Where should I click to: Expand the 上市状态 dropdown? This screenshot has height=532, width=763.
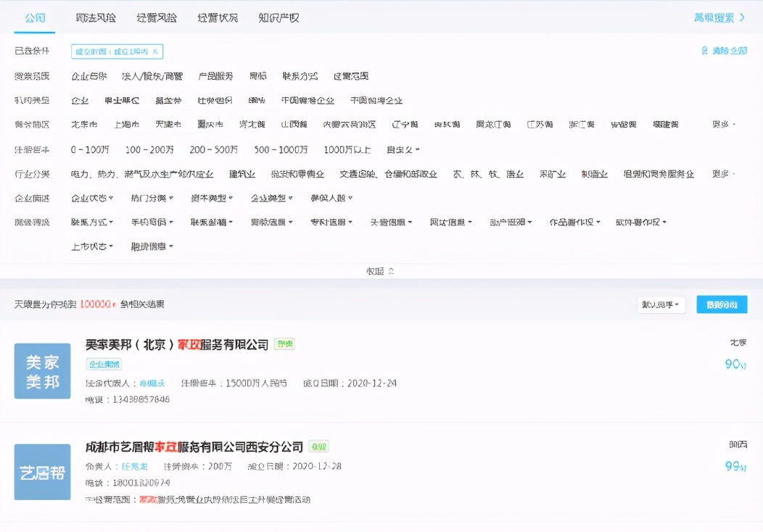coord(92,246)
